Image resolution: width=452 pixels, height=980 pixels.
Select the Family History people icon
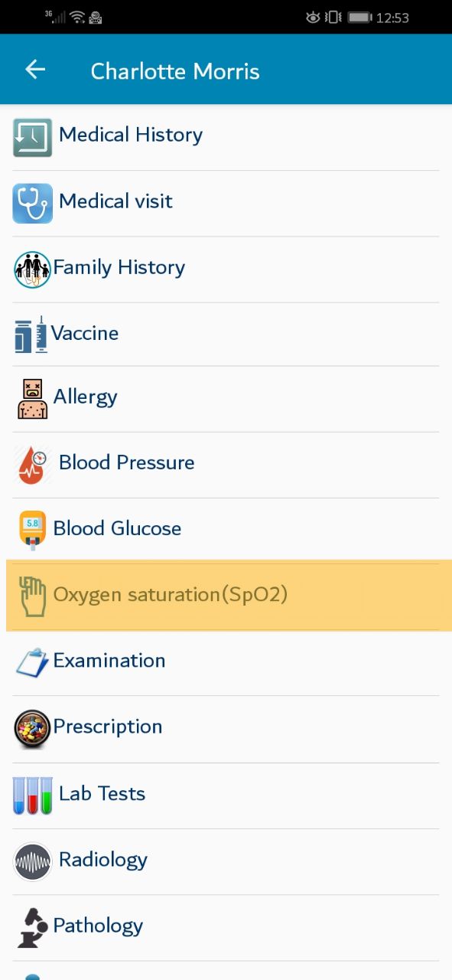tap(32, 269)
